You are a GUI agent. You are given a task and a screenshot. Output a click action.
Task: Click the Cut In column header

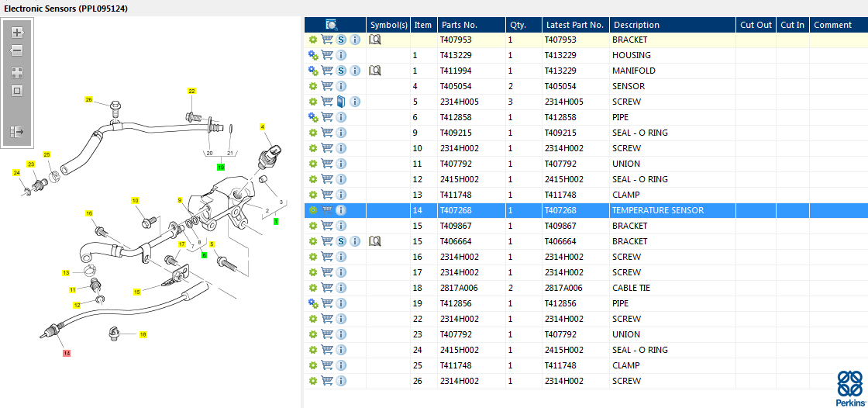click(793, 25)
